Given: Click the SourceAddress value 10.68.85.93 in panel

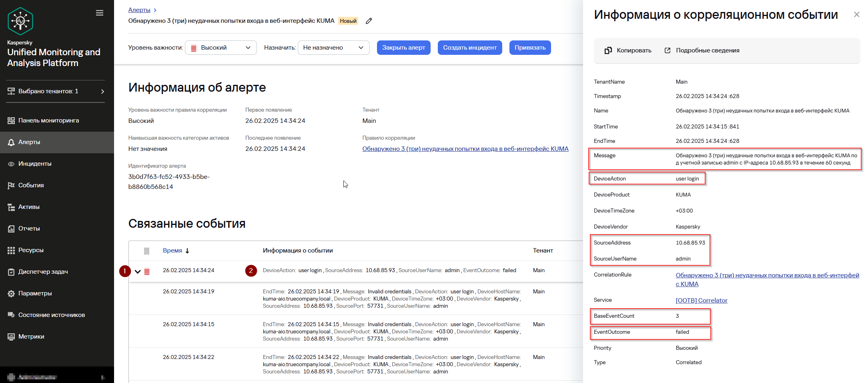Looking at the screenshot, I should tap(690, 243).
